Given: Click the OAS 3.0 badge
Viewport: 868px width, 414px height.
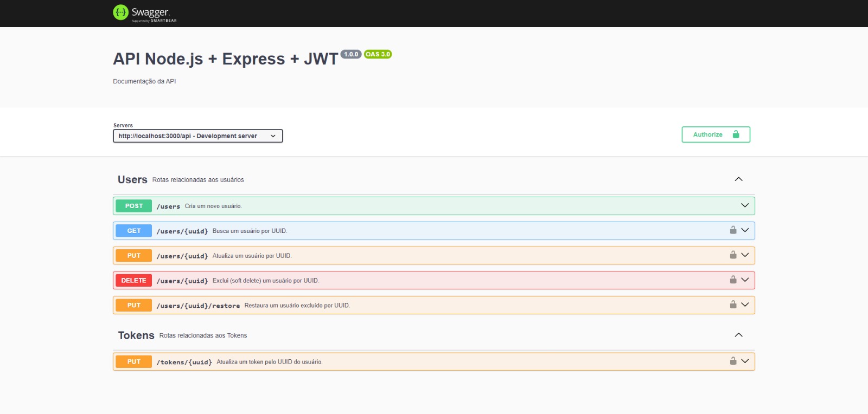Looking at the screenshot, I should [378, 54].
